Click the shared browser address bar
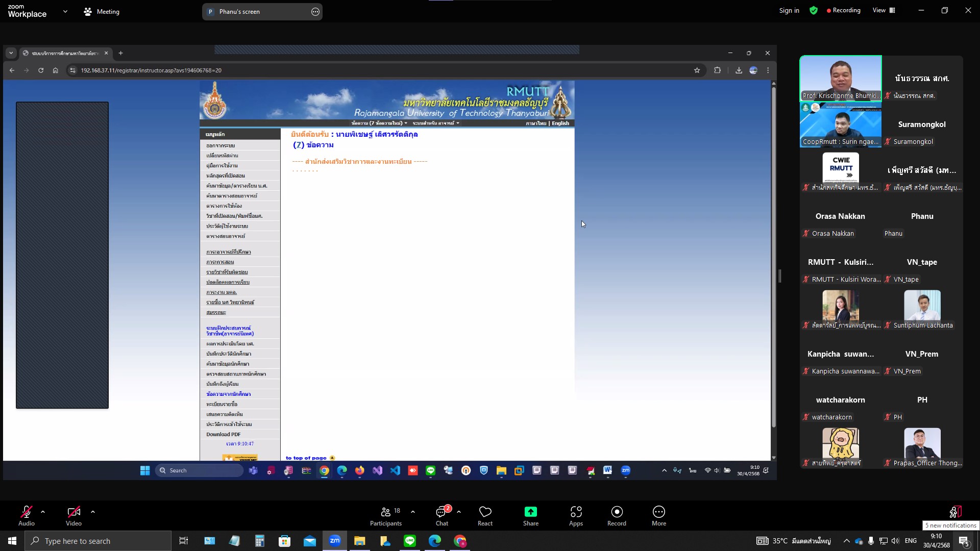The width and height of the screenshot is (980, 551). (383, 70)
